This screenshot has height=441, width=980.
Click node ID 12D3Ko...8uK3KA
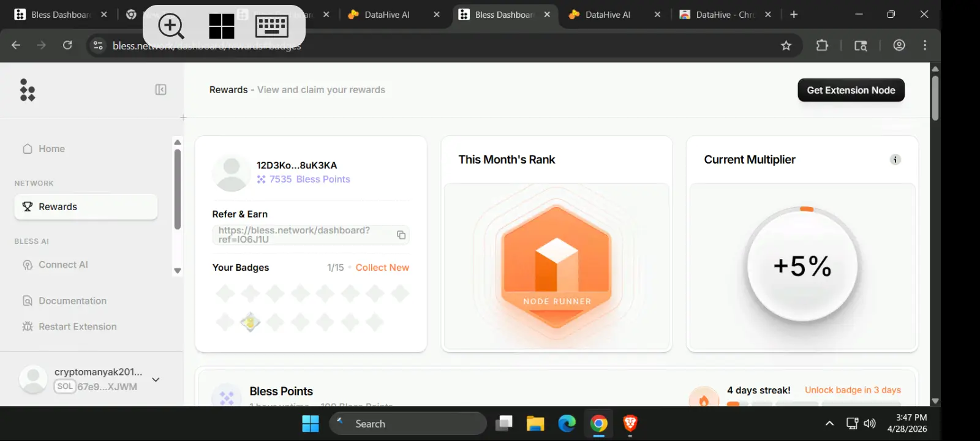click(296, 165)
